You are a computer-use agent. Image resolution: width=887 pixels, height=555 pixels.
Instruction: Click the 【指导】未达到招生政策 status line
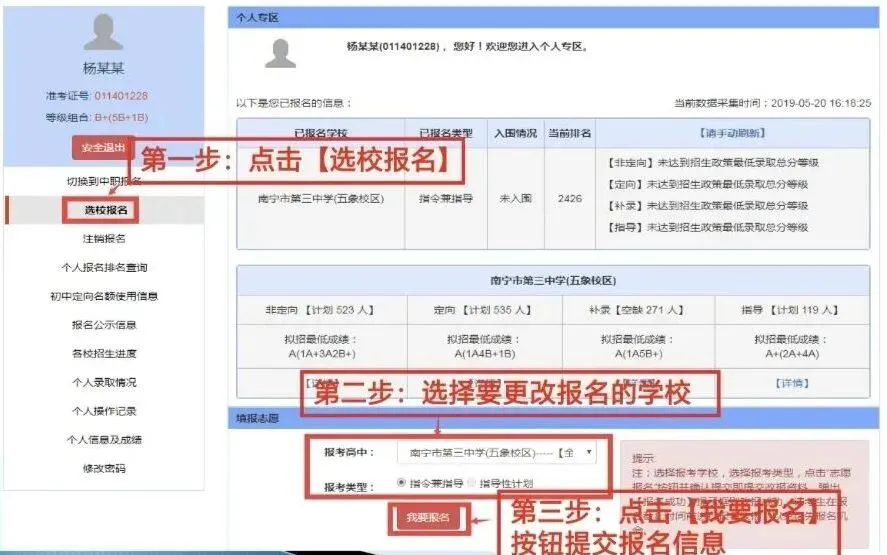point(707,227)
